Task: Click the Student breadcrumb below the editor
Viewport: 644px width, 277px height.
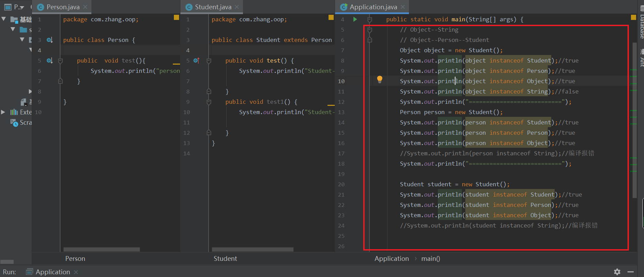Action: (225, 258)
